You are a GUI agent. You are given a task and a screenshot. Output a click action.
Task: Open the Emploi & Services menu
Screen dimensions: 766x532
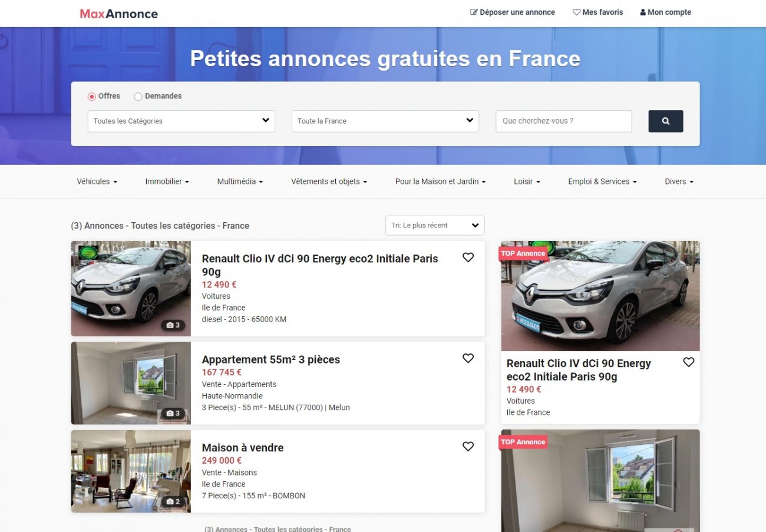[x=602, y=181]
